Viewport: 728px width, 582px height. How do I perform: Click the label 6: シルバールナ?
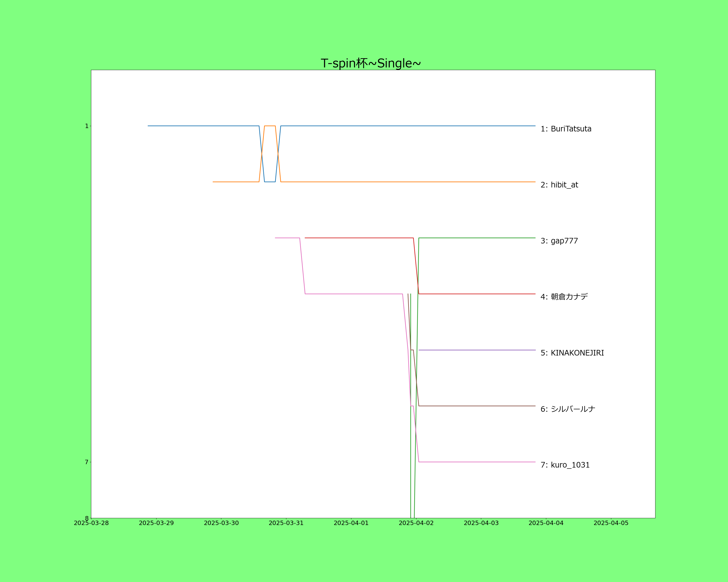(x=568, y=409)
